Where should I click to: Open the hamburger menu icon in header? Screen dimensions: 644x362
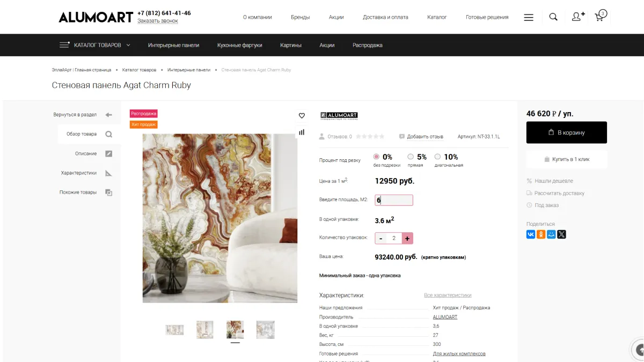[529, 17]
